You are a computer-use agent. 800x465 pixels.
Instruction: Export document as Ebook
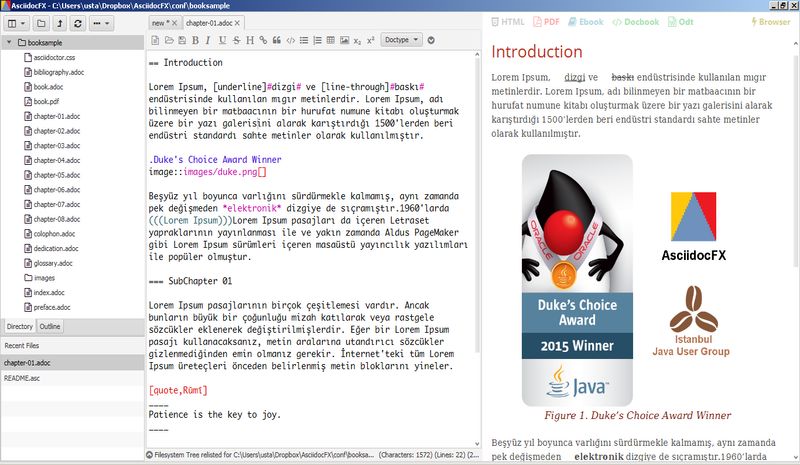586,22
